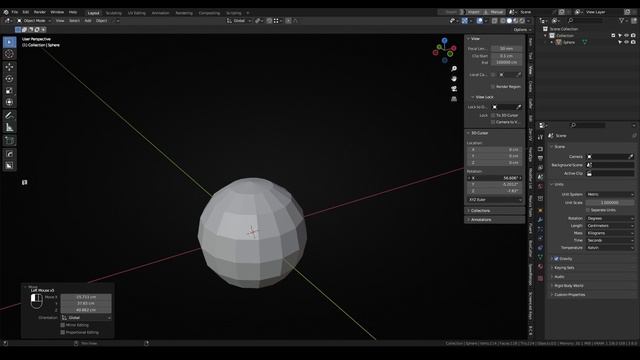Image resolution: width=640 pixels, height=360 pixels.
Task: Select the Measure tool
Action: click(9, 128)
